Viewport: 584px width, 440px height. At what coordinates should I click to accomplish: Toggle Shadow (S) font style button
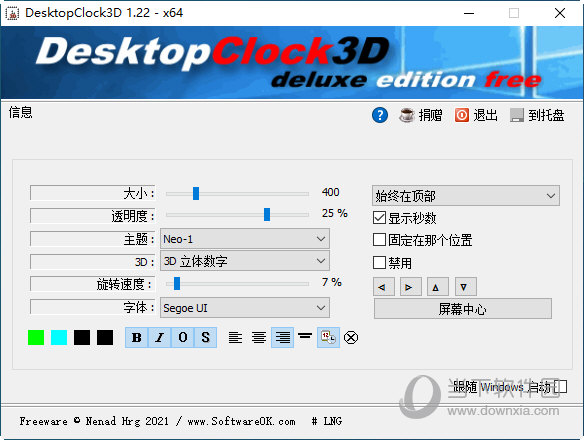click(205, 338)
